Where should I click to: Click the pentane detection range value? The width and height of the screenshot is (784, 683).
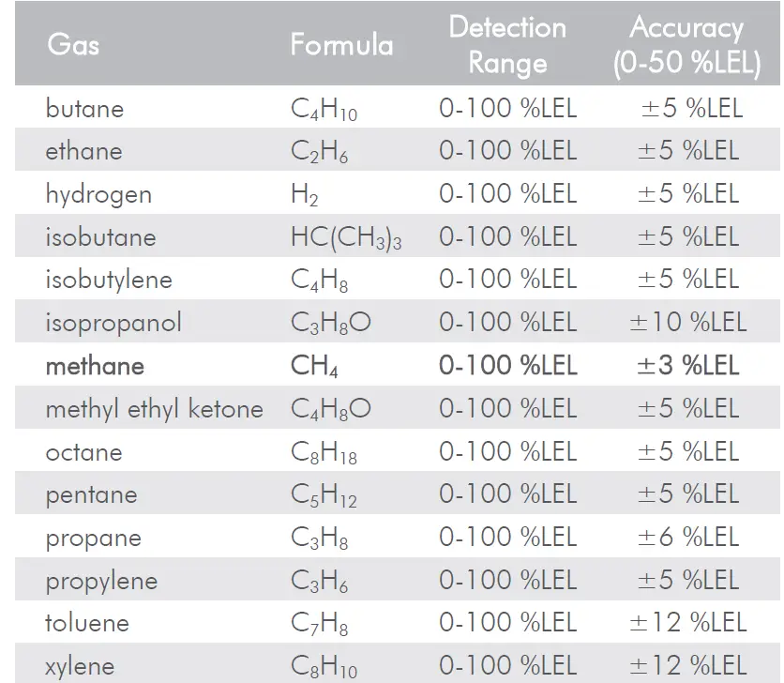point(507,495)
